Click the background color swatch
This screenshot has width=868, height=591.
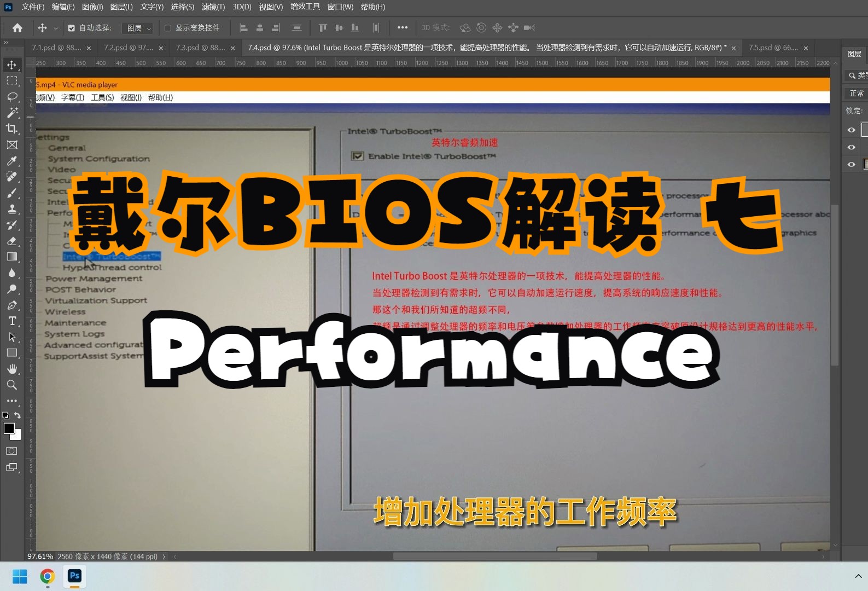click(x=17, y=437)
